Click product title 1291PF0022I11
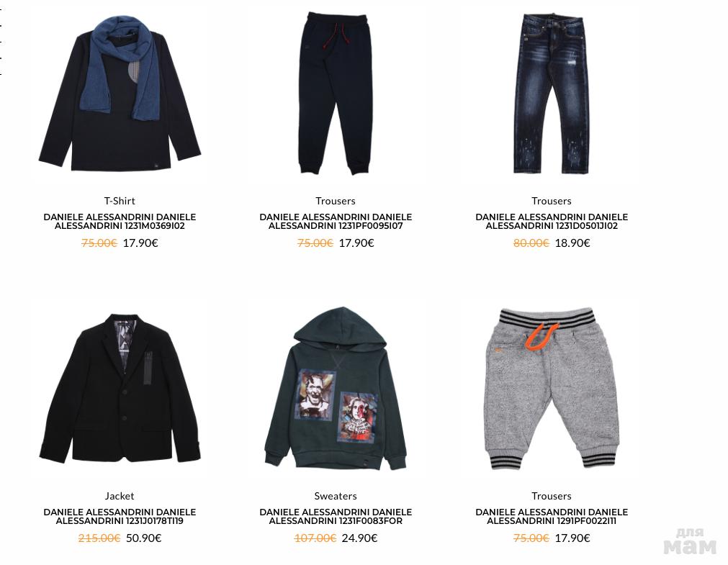The width and height of the screenshot is (728, 565). [x=551, y=516]
